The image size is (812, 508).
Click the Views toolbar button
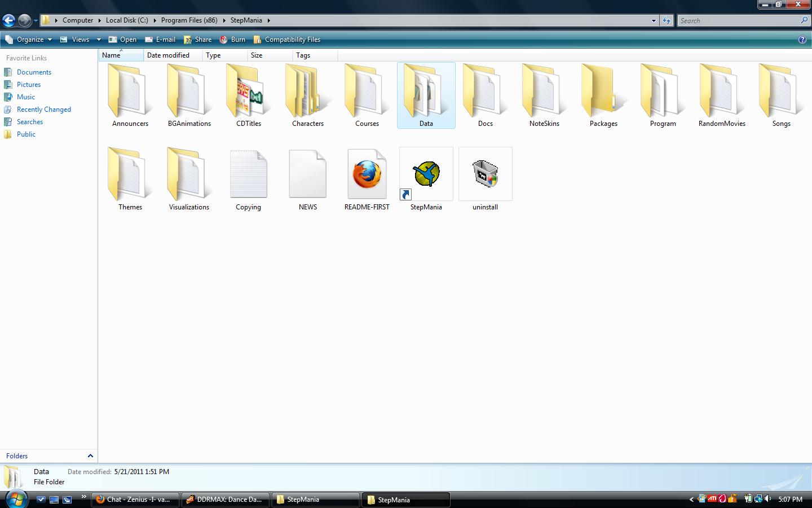click(x=75, y=40)
